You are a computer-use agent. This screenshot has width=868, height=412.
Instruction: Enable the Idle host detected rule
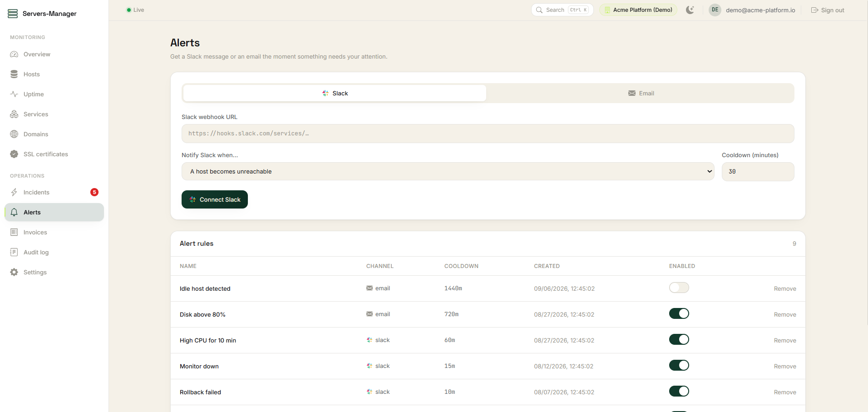[x=679, y=288]
